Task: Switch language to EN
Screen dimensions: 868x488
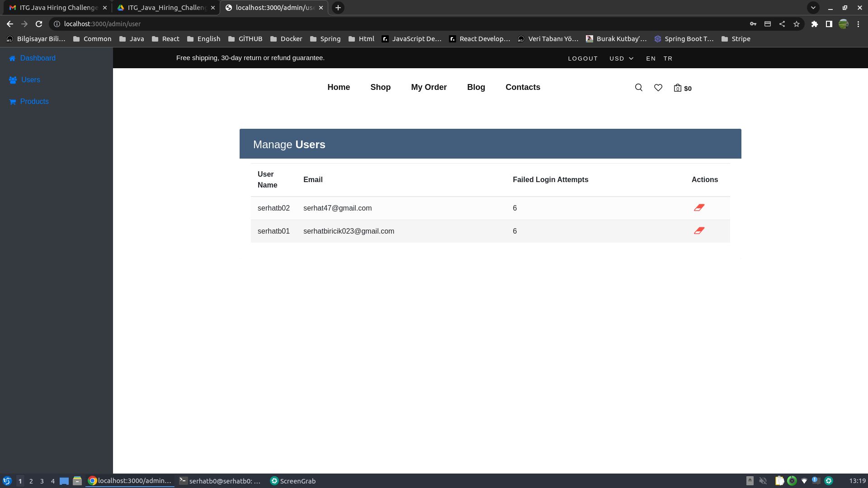Action: click(651, 58)
